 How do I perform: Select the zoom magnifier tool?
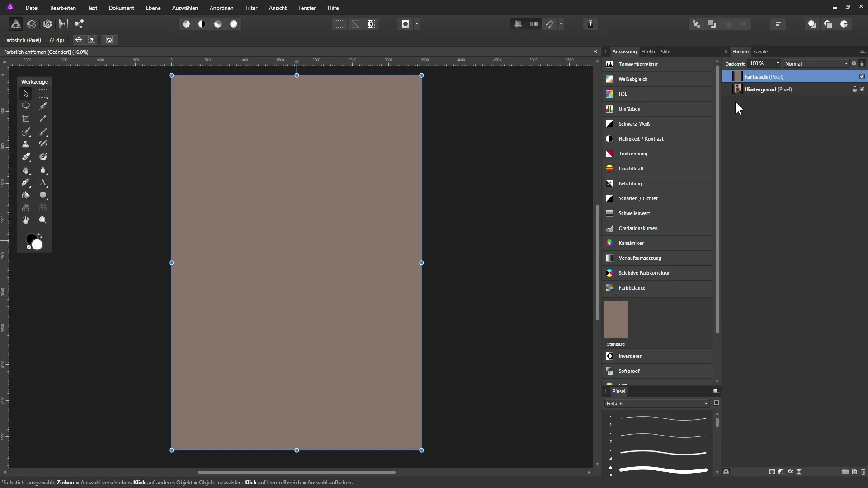coord(43,220)
